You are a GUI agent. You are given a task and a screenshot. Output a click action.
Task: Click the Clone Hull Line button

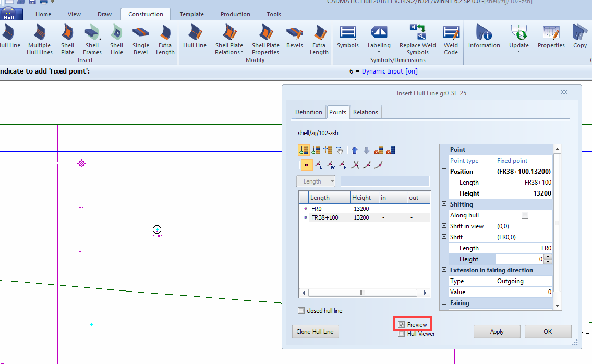[315, 331]
